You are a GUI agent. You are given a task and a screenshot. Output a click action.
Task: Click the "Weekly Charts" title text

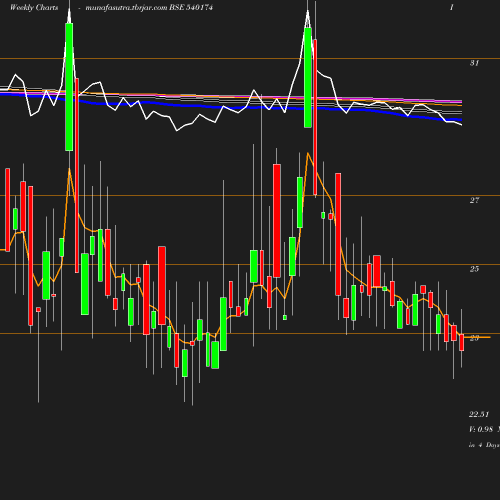[x=34, y=8]
